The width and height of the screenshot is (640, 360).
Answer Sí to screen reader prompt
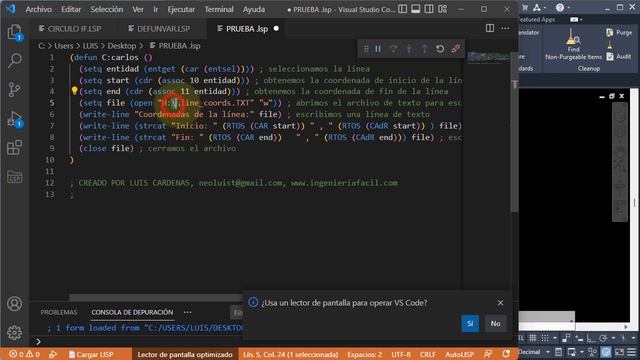pos(470,324)
